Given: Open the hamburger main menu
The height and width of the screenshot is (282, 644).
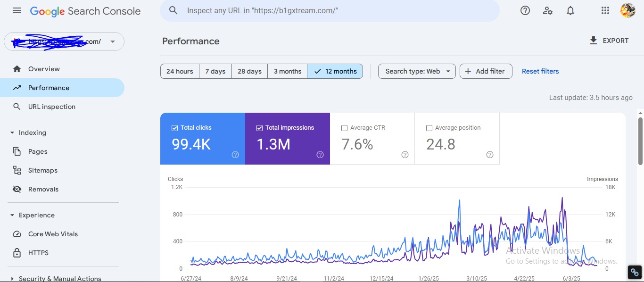Looking at the screenshot, I should click(x=17, y=10).
